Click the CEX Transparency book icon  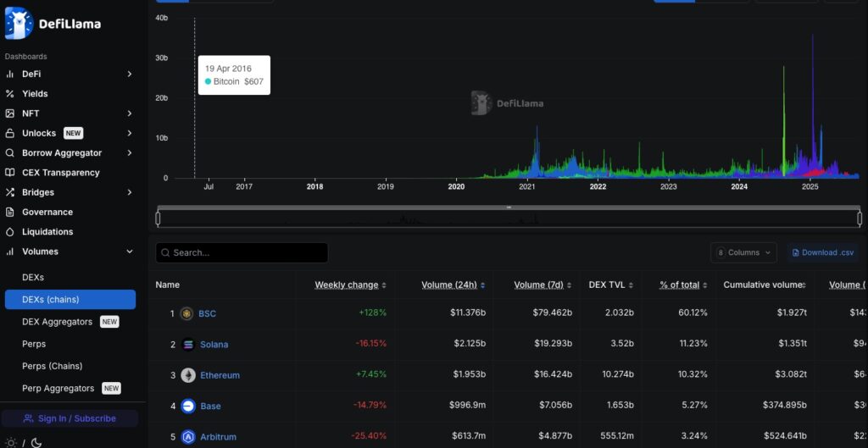click(10, 173)
